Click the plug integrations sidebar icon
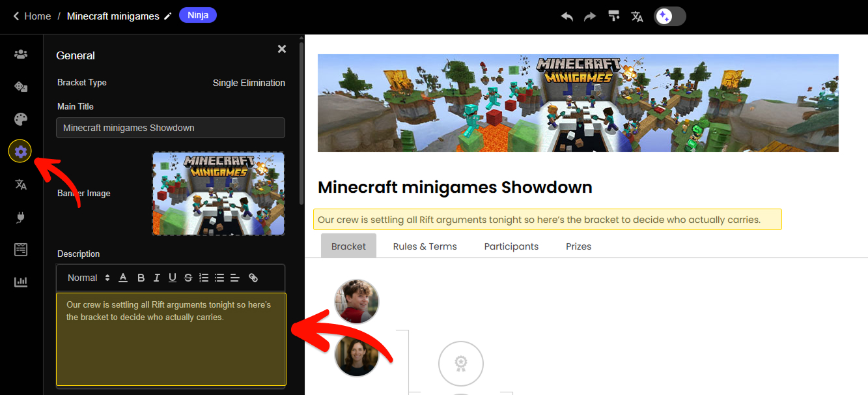Viewport: 868px width, 395px height. pos(21,217)
